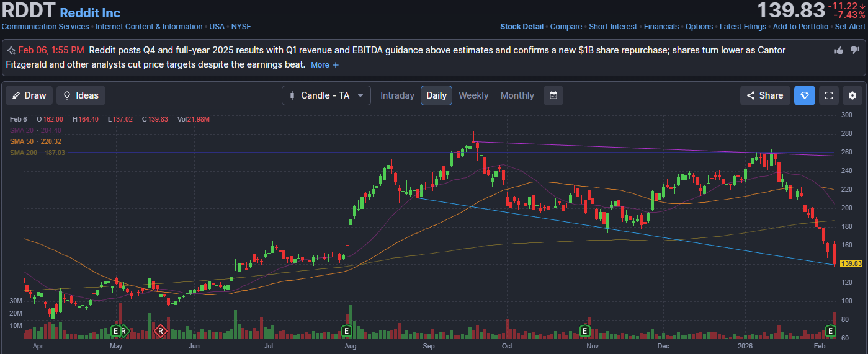This screenshot has height=354, width=868.
Task: Click the thumbs up icon on news
Action: click(839, 50)
